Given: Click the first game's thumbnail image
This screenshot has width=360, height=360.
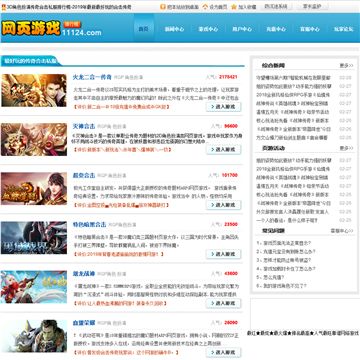Looking at the screenshot, I should (34, 90).
